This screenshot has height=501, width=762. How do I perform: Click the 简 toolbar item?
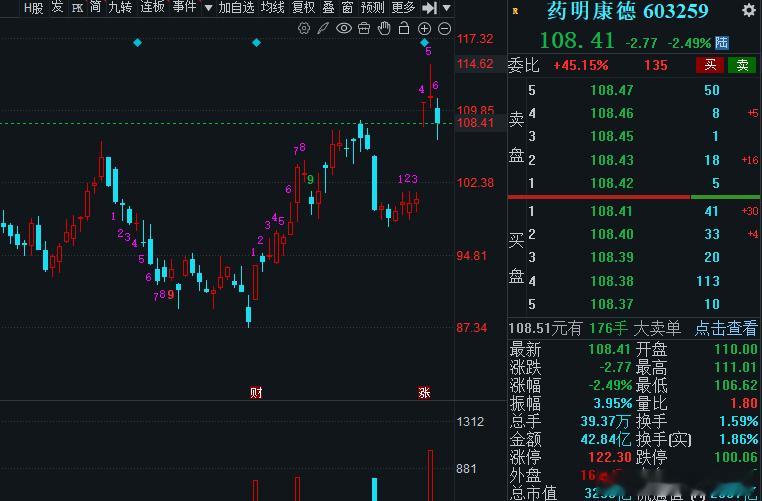96,7
